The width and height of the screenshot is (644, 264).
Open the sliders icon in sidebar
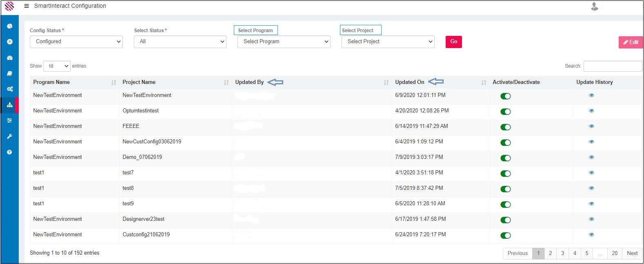(10, 121)
